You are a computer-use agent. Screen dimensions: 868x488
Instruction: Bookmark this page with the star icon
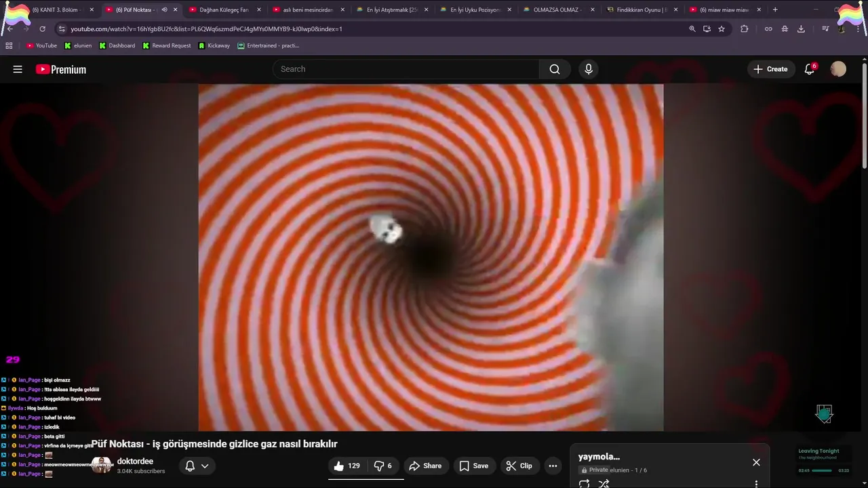pos(722,28)
